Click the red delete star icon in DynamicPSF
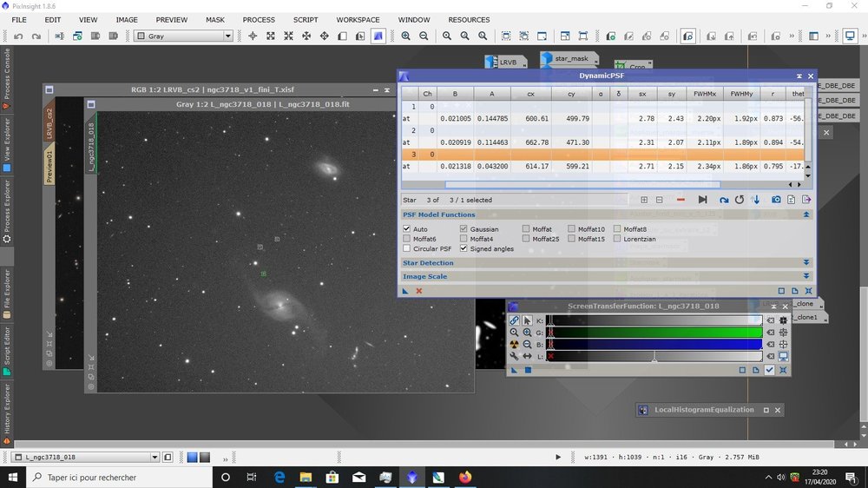Screen dimensions: 868x488 [681, 200]
